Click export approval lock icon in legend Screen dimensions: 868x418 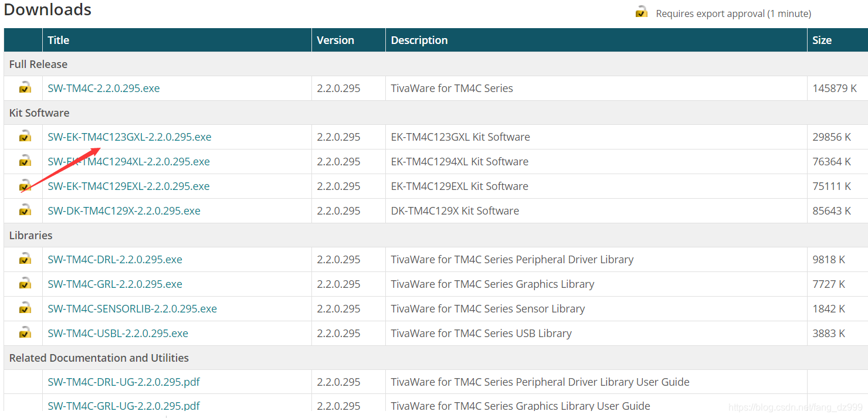[x=642, y=12]
